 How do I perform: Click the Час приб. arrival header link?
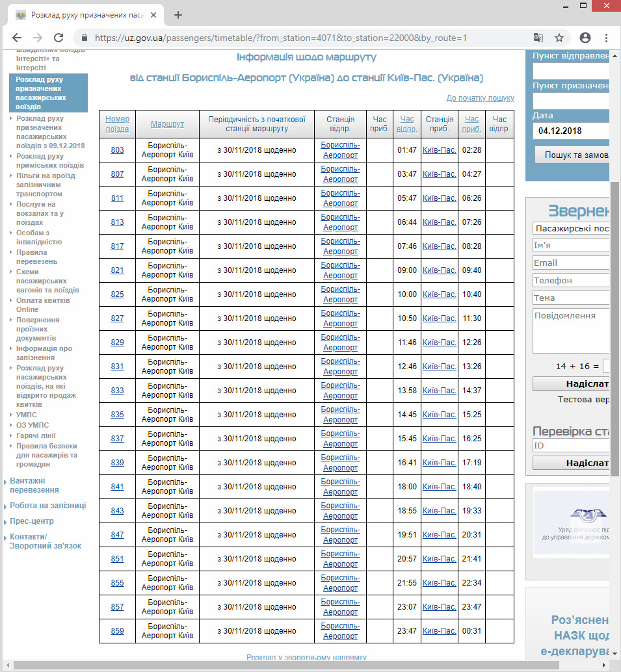click(x=471, y=124)
